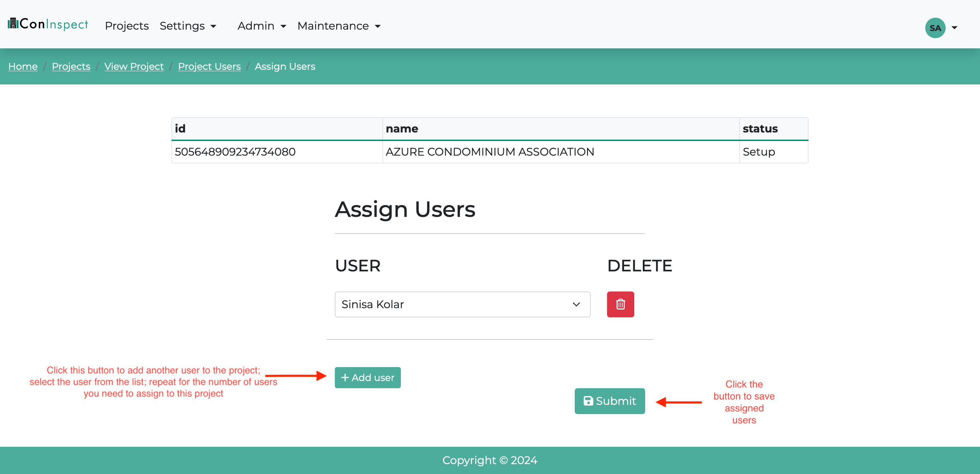Viewport: 980px width, 474px height.
Task: Go to Home breadcrumb link
Action: [23, 66]
